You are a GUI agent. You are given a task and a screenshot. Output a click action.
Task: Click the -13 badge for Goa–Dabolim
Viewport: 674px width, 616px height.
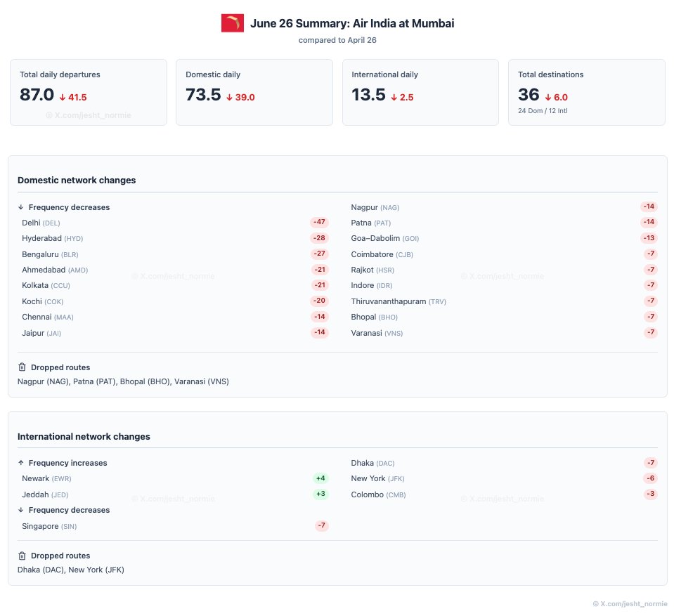coord(649,238)
